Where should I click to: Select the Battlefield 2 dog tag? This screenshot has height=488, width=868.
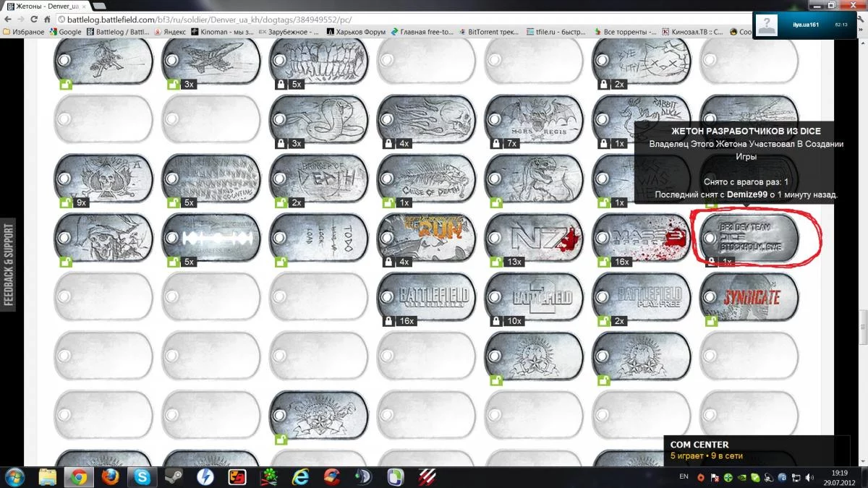tap(534, 296)
